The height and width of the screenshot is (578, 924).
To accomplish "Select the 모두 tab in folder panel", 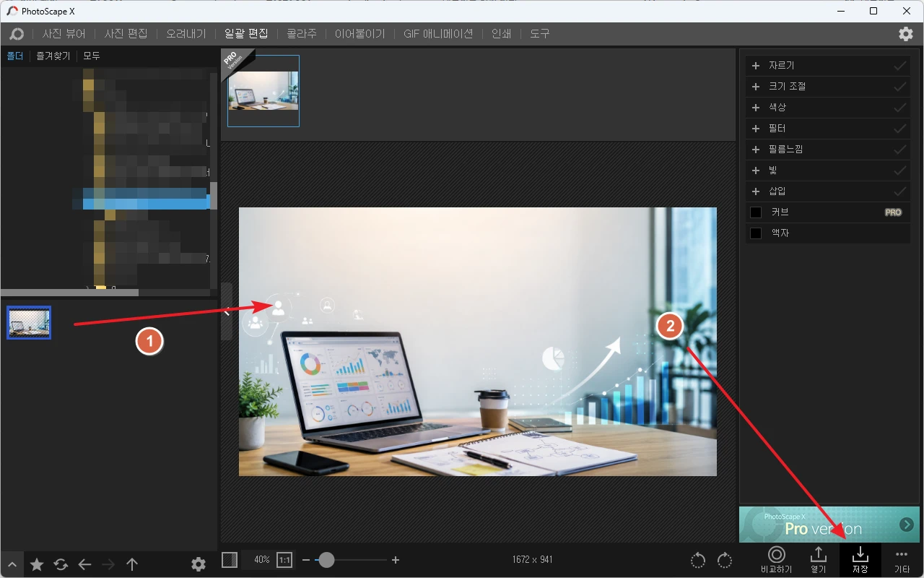I will [x=92, y=56].
